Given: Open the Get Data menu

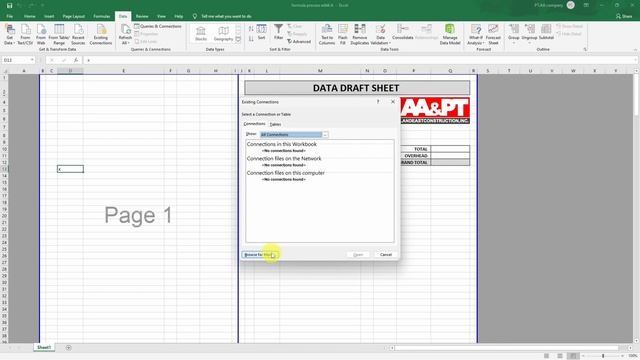Looking at the screenshot, I should [x=9, y=34].
